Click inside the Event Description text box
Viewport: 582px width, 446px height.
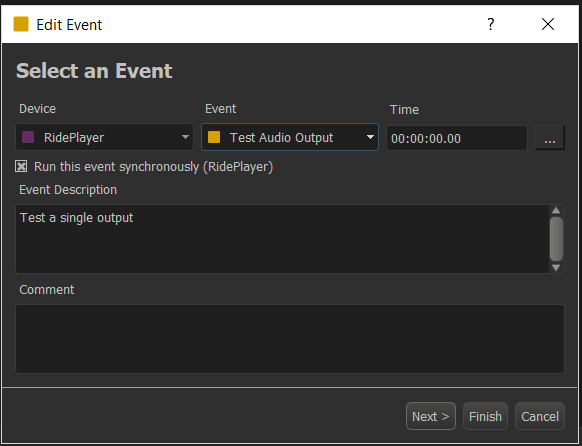282,239
